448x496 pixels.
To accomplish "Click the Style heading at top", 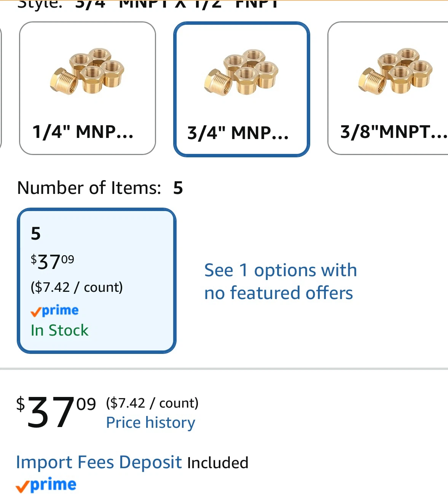I will tap(40, 5).
